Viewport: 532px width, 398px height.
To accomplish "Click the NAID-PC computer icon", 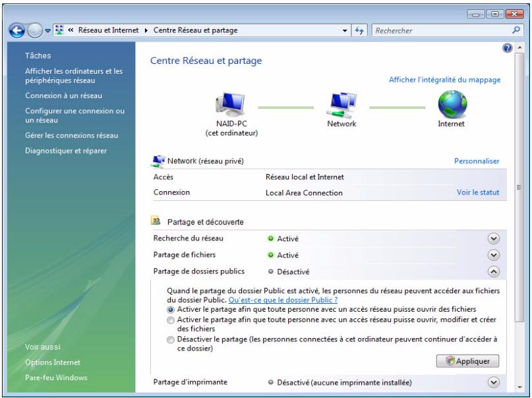I will pos(231,104).
